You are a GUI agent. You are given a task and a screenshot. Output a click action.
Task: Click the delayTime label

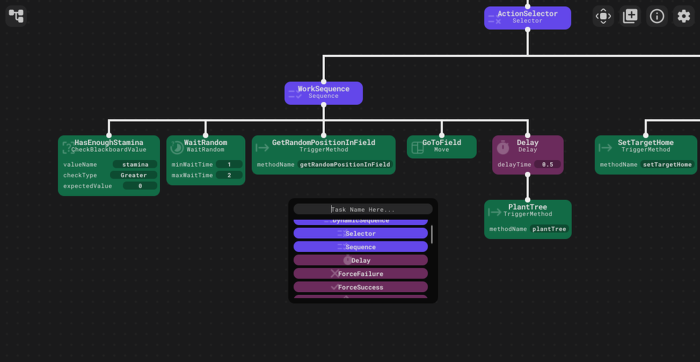(x=514, y=164)
